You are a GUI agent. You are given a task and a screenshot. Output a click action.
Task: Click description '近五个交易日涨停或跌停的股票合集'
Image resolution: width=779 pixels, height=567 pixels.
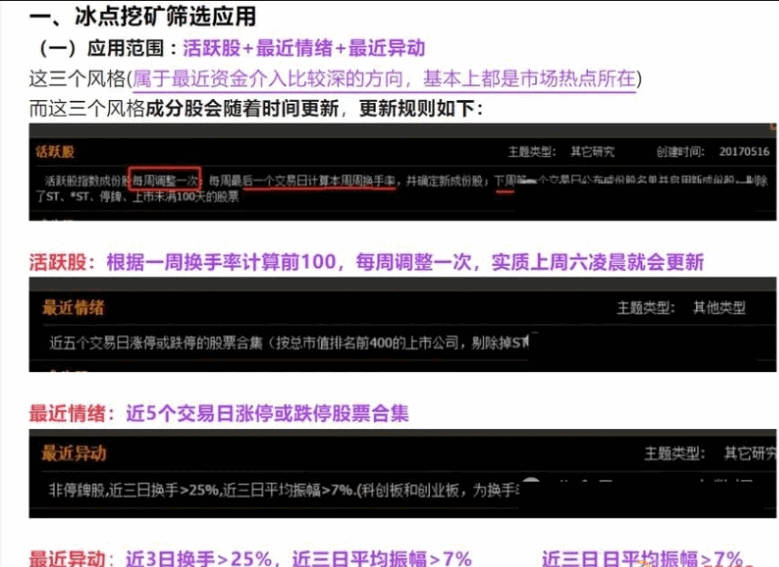[x=156, y=343]
